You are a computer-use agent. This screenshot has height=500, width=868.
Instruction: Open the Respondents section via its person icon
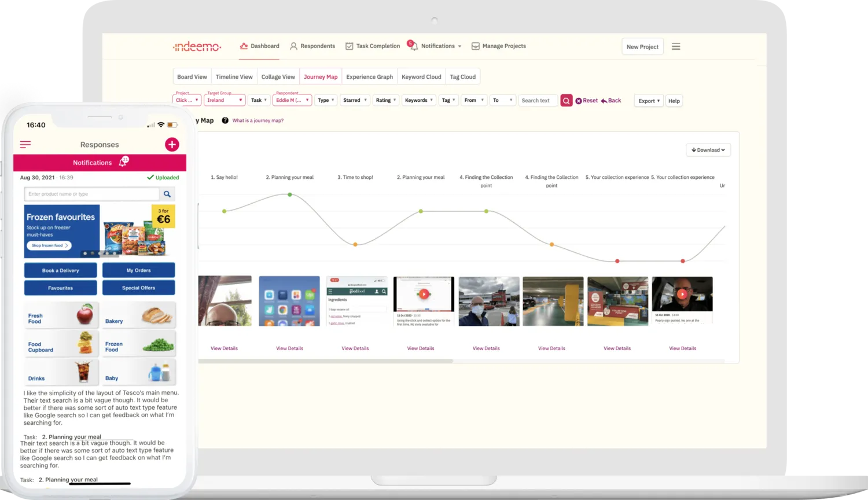tap(293, 46)
